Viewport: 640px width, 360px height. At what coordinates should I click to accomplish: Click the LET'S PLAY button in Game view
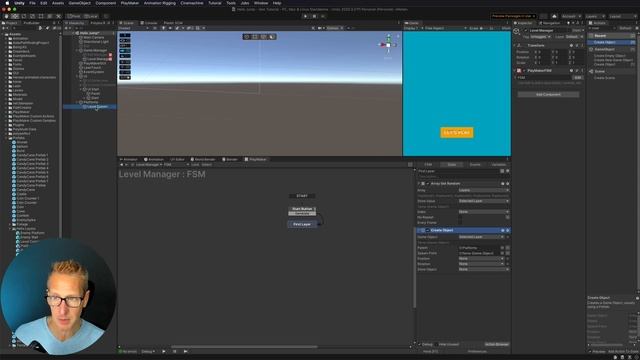coord(457,133)
